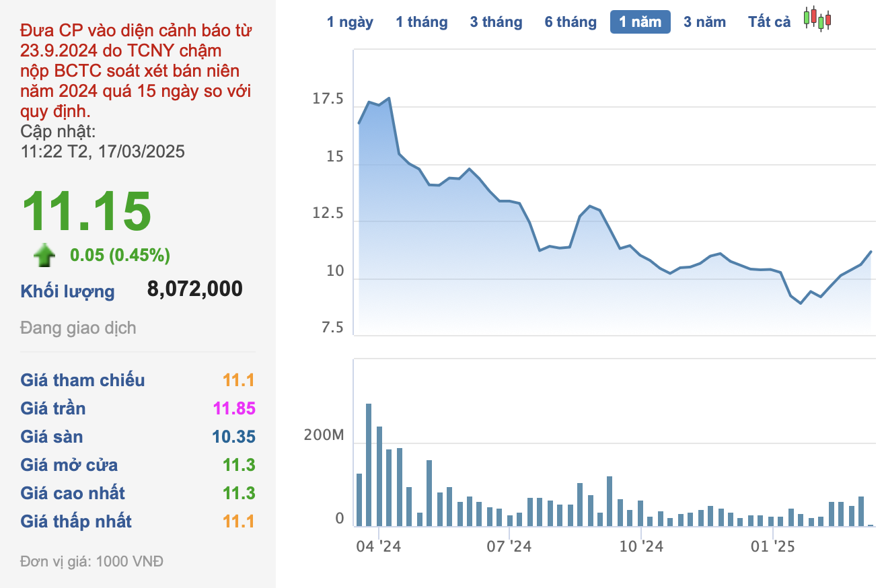Click the '10 '24' x-axis date label
Image resolution: width=884 pixels, height=588 pixels.
coord(641,546)
